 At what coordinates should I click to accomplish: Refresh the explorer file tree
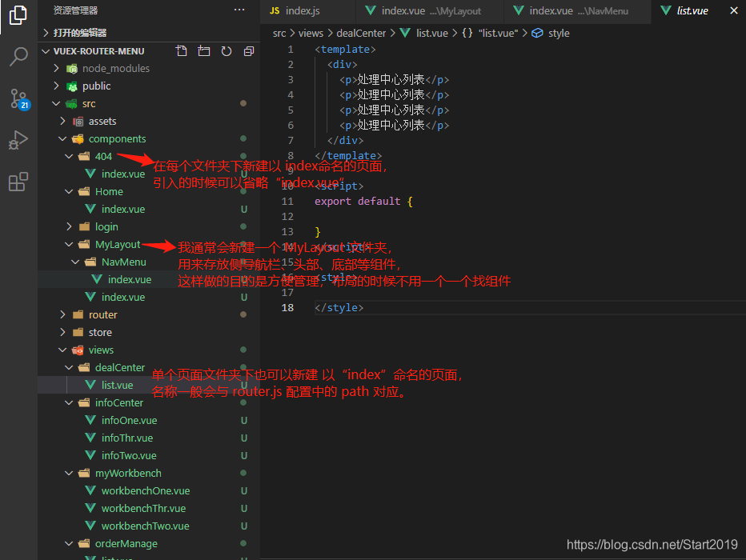pos(227,51)
